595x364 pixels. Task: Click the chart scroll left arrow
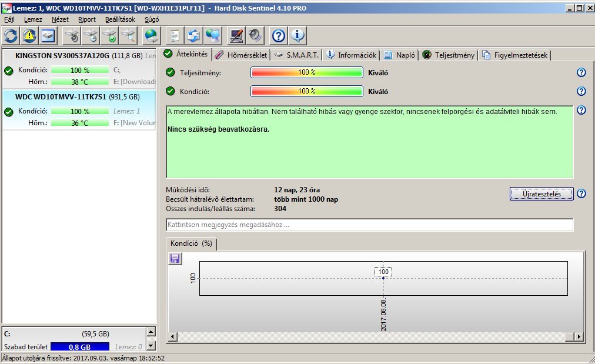173,336
